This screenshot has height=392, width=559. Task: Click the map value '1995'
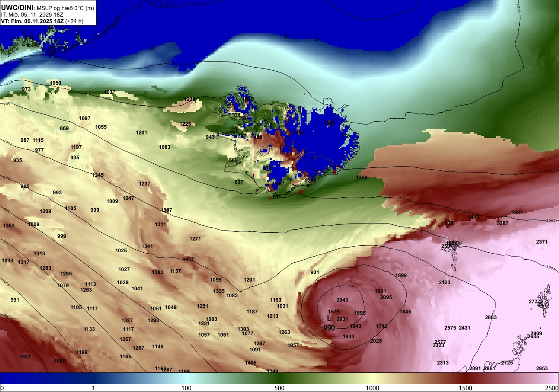[360, 313]
